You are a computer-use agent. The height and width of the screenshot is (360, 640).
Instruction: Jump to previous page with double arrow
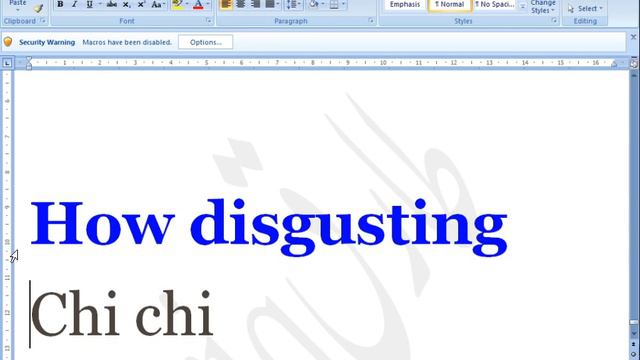(x=634, y=344)
